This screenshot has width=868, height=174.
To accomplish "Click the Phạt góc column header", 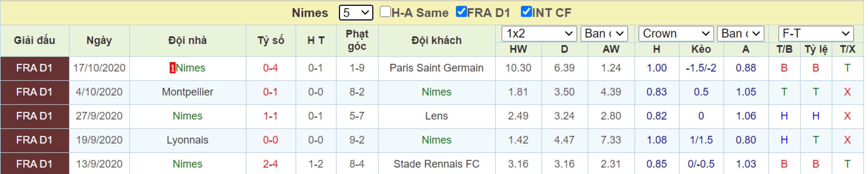I will 357,40.
